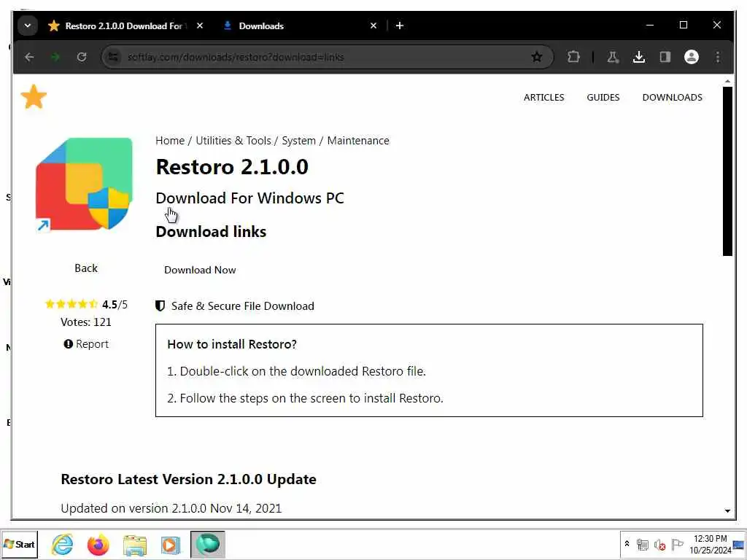Show browser downloads via toolbar download icon
The image size is (747, 560).
tap(639, 57)
